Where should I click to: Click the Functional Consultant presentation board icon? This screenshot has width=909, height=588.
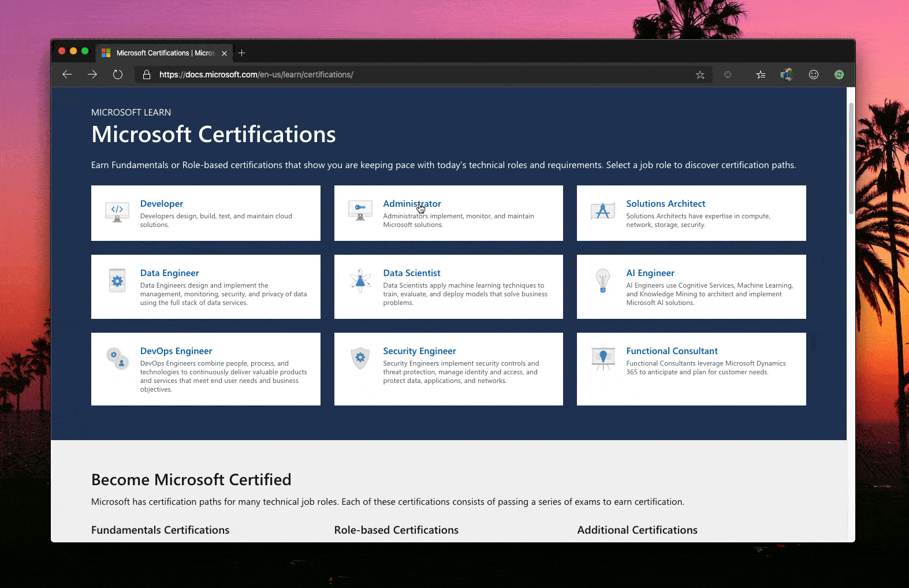coord(603,359)
